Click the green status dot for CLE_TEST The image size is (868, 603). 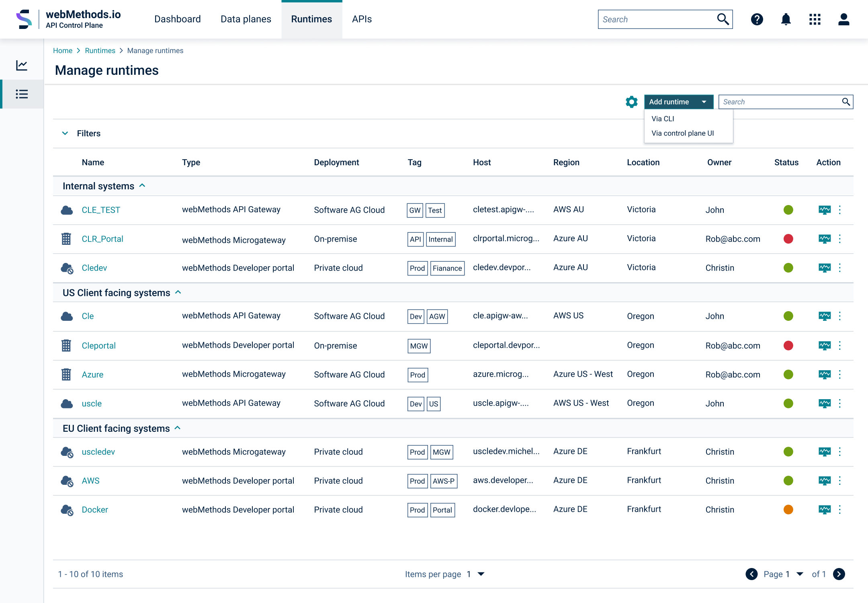[788, 210]
